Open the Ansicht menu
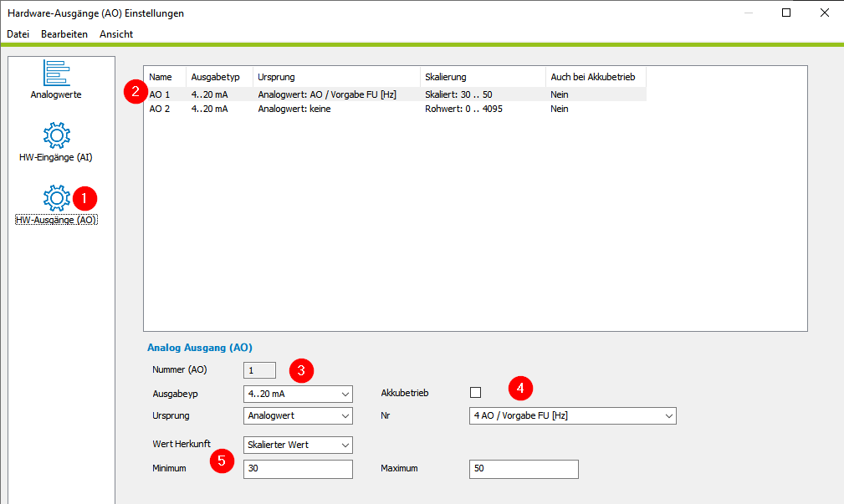 tap(116, 34)
